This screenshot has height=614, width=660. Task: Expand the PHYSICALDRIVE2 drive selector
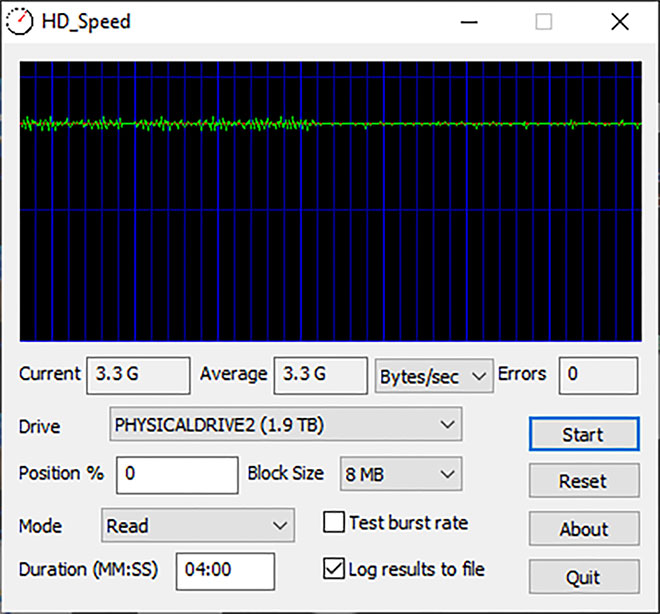coord(286,424)
